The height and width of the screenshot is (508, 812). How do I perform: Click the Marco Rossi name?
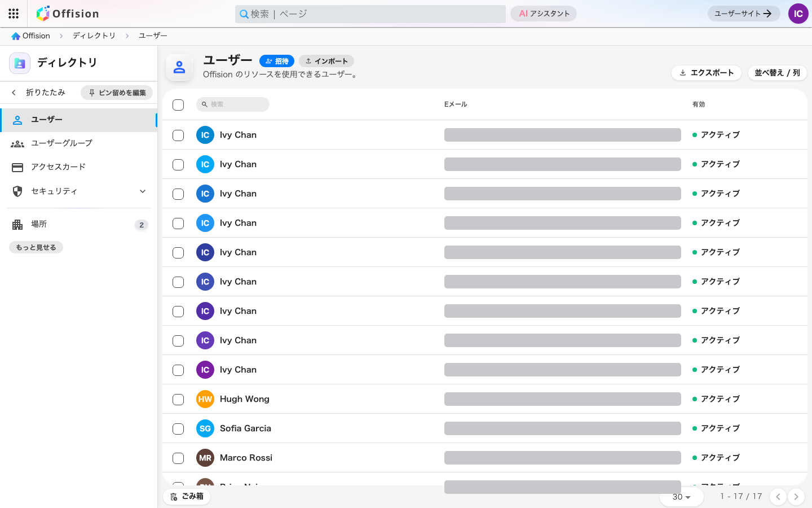246,458
